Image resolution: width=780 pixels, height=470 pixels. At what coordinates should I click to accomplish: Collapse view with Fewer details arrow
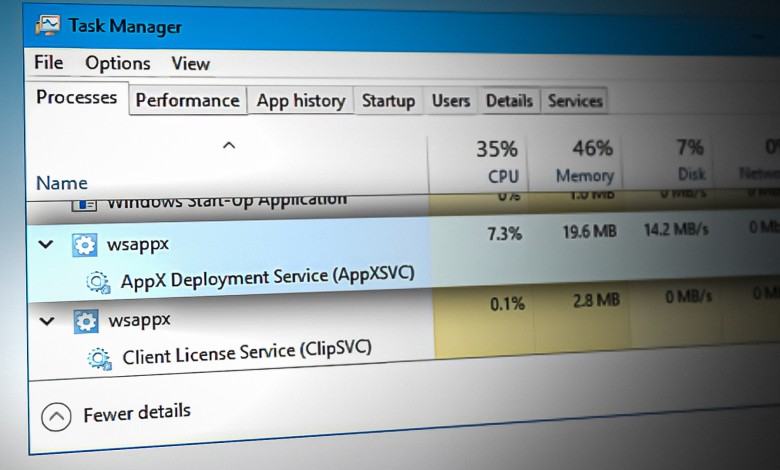point(56,416)
